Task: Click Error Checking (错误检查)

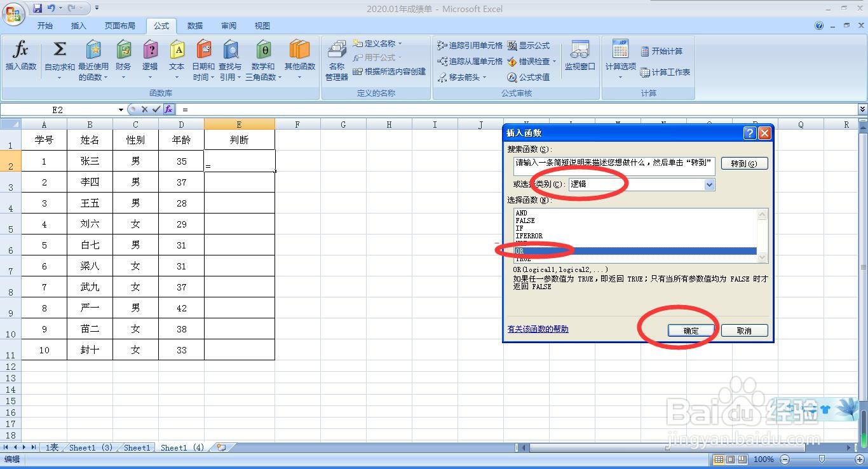Action: (529, 62)
